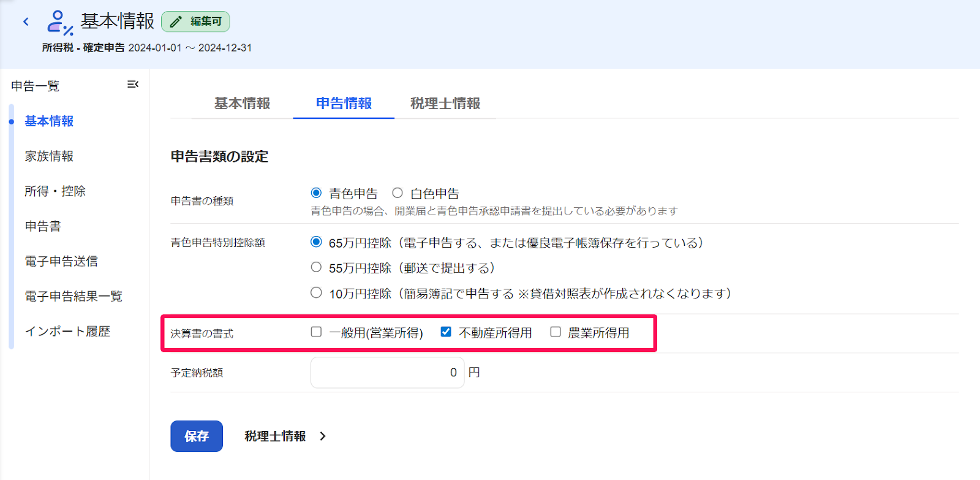Switch to the 税理士情報 tab

[x=445, y=104]
